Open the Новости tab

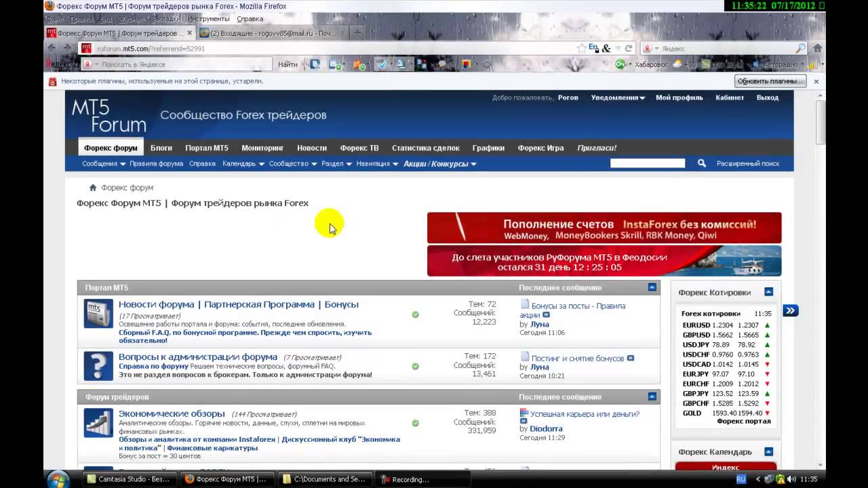[312, 148]
